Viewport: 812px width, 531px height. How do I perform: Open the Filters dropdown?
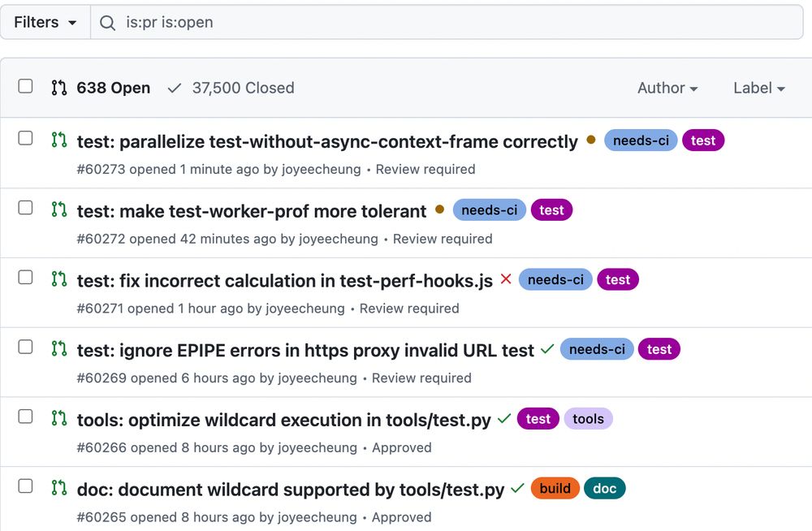45,23
